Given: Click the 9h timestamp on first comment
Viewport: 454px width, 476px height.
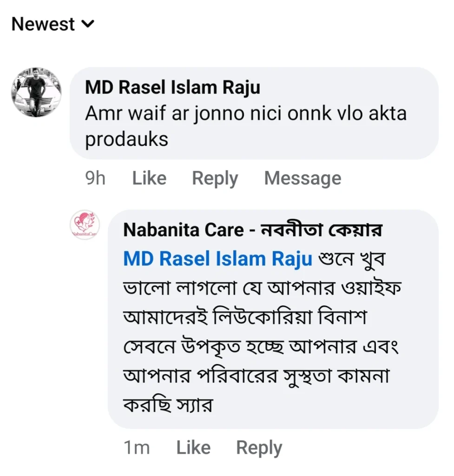Looking at the screenshot, I should coord(96,178).
